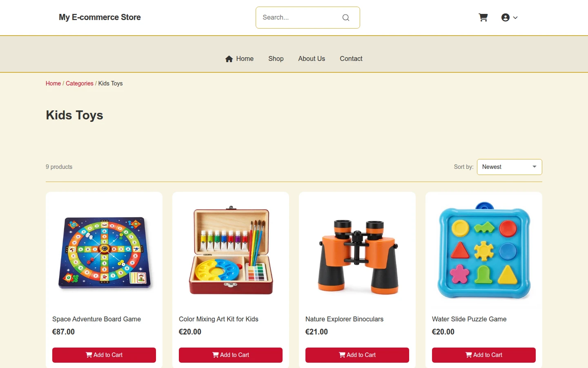The image size is (588, 368).
Task: Click the house icon beside Home
Action: point(229,59)
